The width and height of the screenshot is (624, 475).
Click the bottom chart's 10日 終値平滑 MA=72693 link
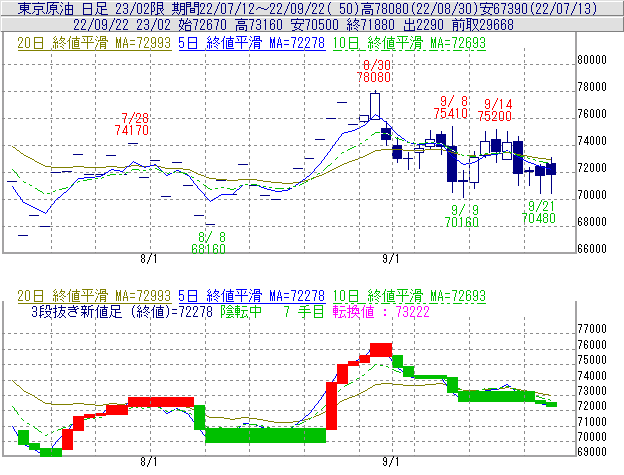(409, 296)
